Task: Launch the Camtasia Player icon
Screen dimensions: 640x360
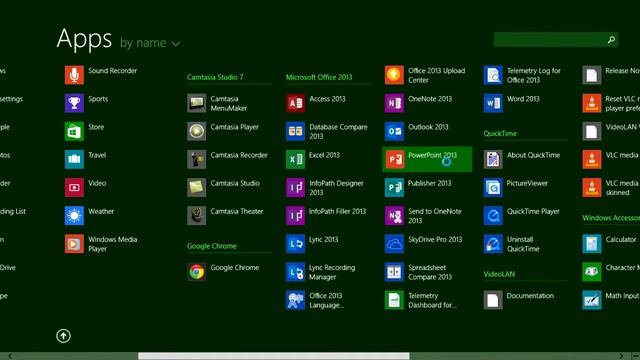Action: click(197, 131)
